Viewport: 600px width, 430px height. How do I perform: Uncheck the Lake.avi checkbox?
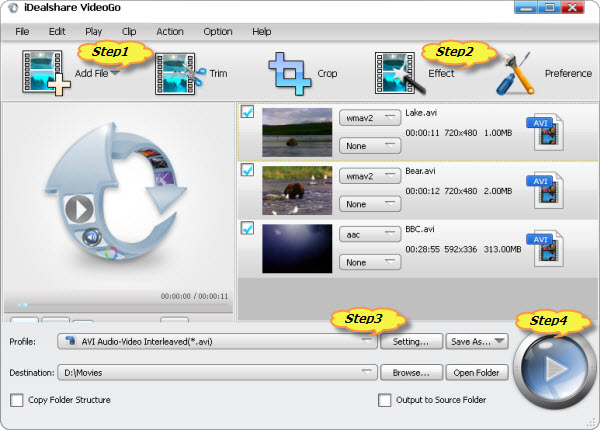tap(247, 112)
